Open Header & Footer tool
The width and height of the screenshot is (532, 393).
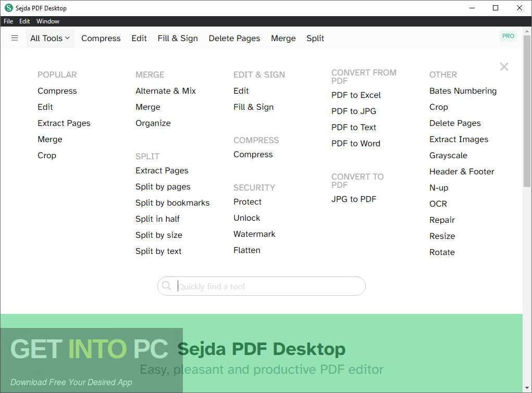click(x=462, y=172)
